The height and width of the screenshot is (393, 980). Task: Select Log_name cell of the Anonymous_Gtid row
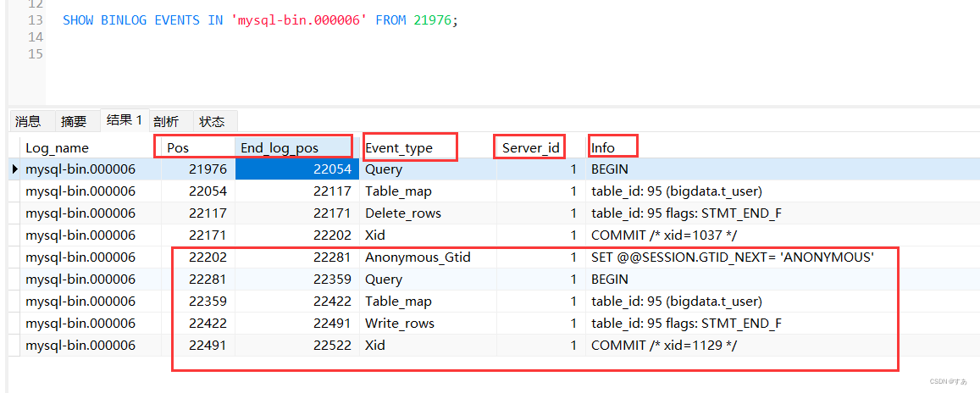click(91, 257)
